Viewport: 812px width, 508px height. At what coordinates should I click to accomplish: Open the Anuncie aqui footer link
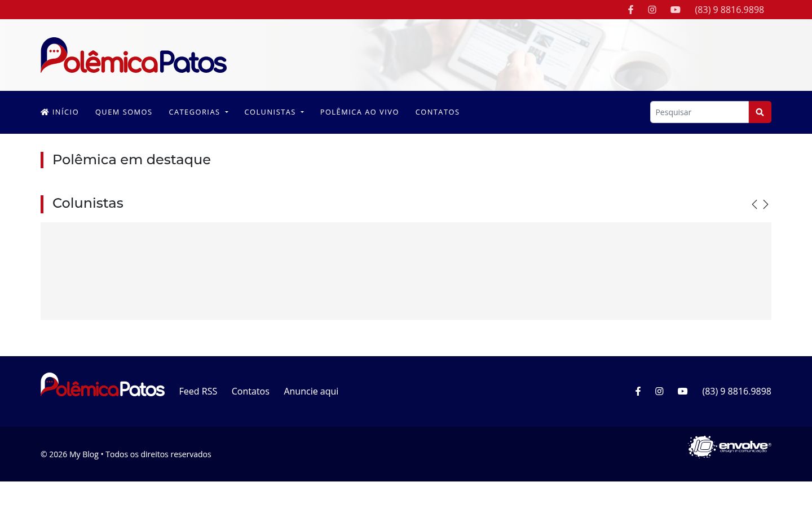click(x=311, y=391)
